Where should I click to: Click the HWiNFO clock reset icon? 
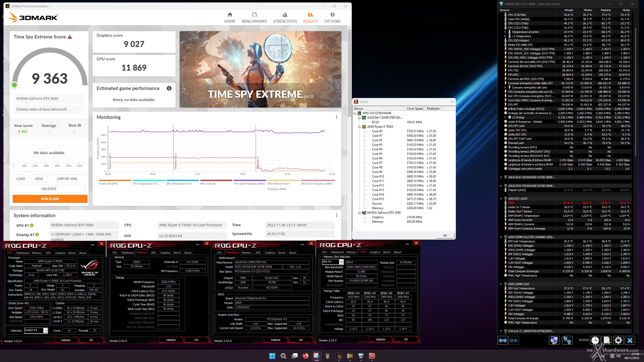[595, 340]
